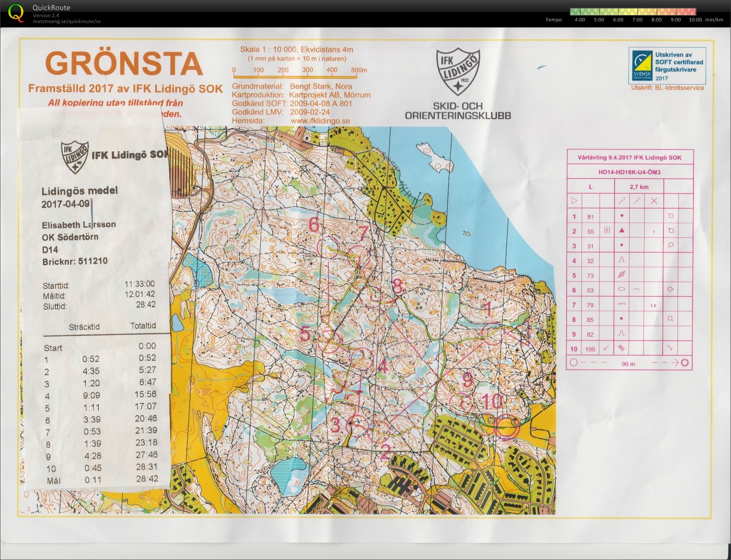The width and height of the screenshot is (731, 560).
Task: Click the IFK Lidingö shield in map header
Action: (x=458, y=72)
